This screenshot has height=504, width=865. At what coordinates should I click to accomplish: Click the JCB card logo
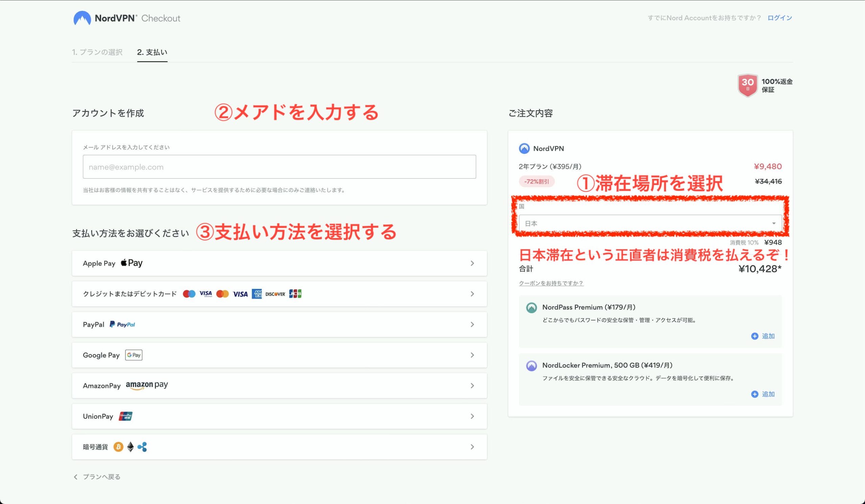click(295, 294)
